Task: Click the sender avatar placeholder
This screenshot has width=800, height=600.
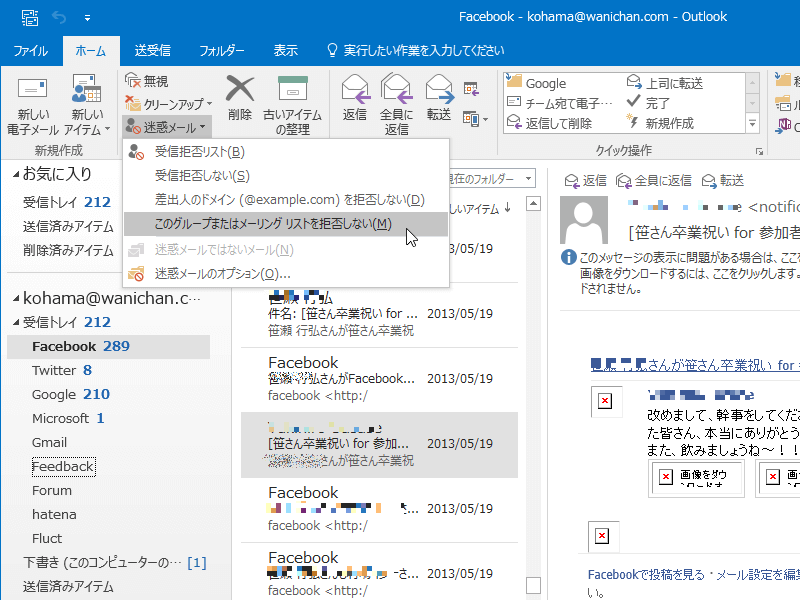Action: [x=584, y=219]
